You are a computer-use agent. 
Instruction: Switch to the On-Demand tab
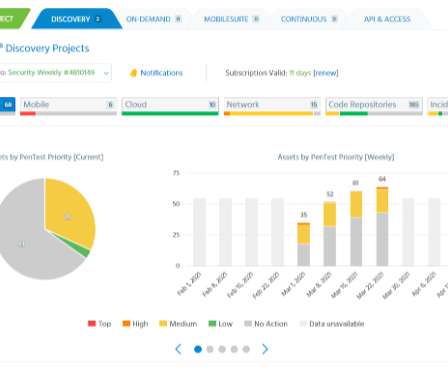click(153, 19)
